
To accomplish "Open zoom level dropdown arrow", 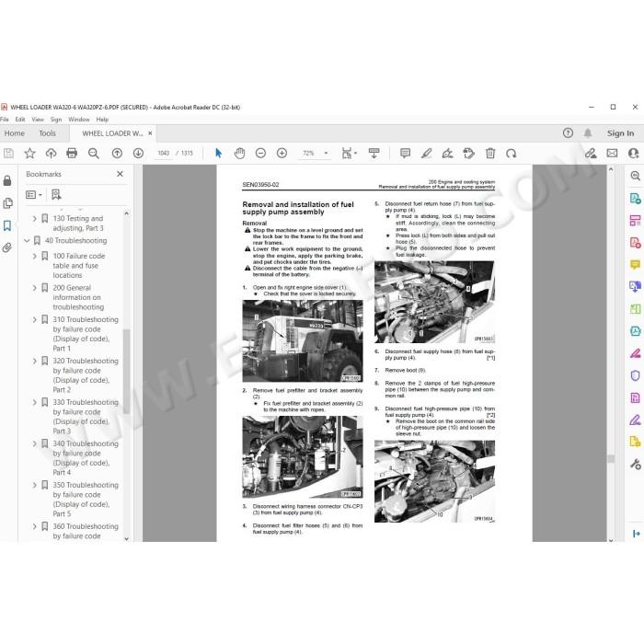I will 326,154.
